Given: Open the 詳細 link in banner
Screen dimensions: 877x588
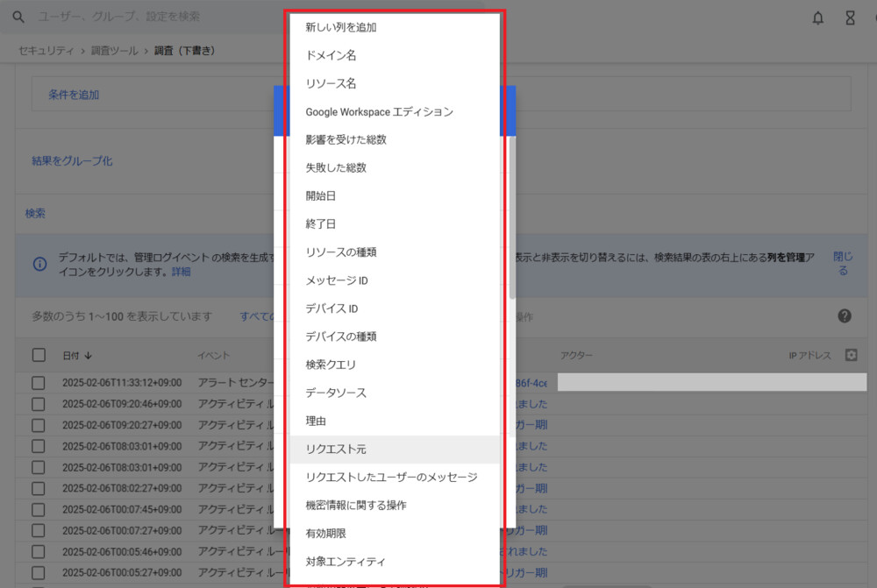Looking at the screenshot, I should pyautogui.click(x=181, y=272).
